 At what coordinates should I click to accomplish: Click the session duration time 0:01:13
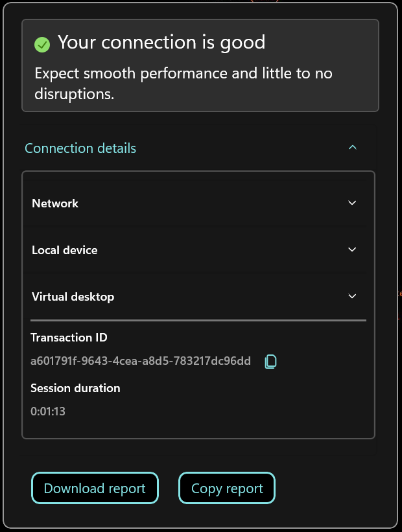(x=48, y=411)
